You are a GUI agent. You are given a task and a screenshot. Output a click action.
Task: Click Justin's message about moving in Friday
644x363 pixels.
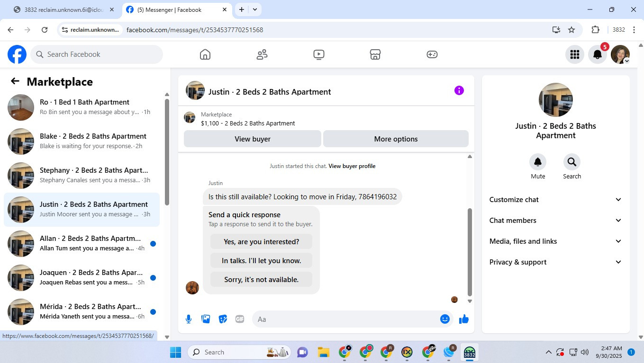click(302, 197)
